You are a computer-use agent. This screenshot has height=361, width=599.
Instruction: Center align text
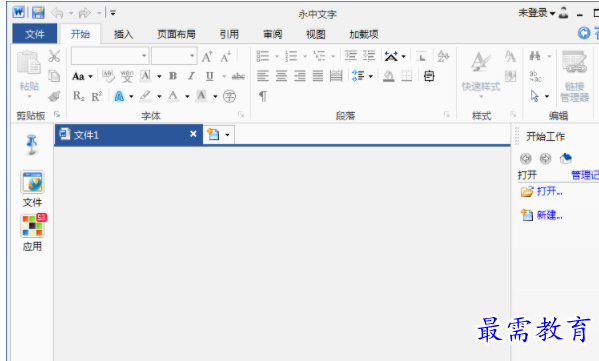[x=281, y=76]
